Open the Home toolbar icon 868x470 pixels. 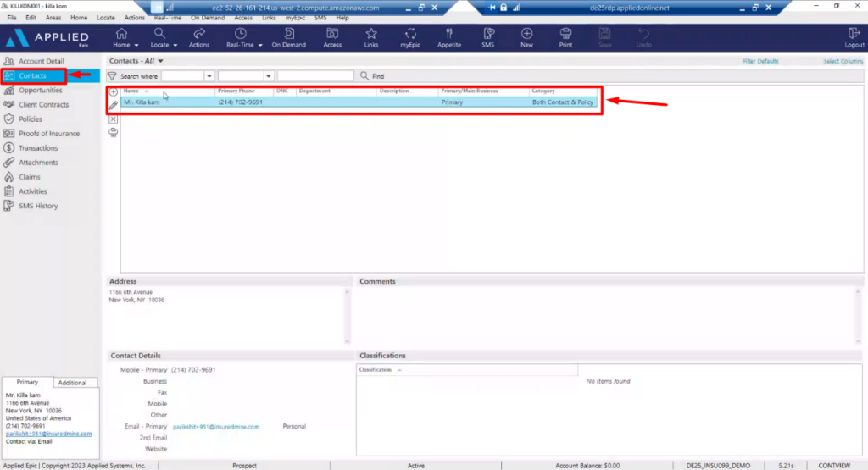click(121, 34)
